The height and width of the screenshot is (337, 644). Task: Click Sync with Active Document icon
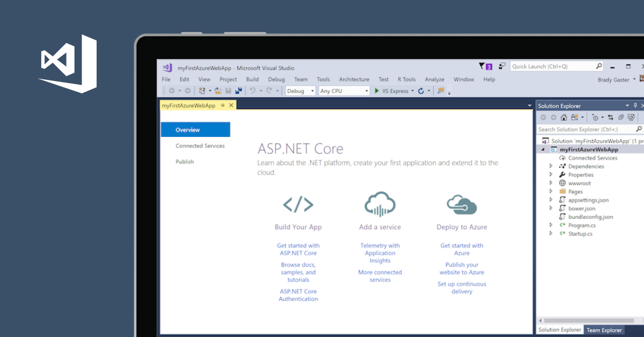[611, 118]
